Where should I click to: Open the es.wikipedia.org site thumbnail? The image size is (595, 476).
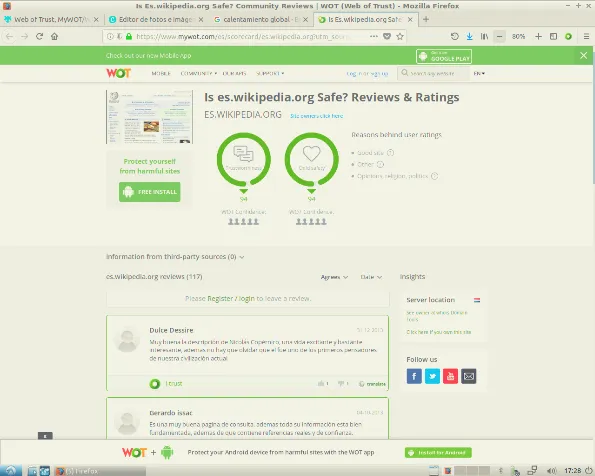pos(150,117)
